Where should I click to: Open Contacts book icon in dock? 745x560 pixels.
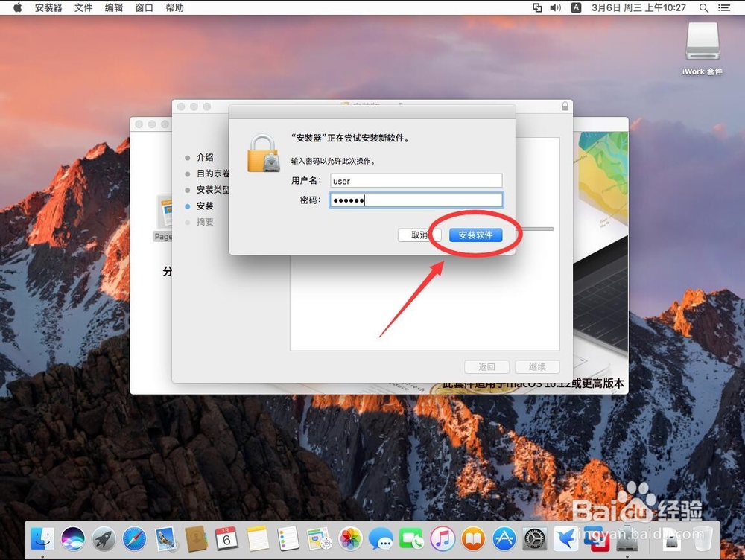pos(196,538)
